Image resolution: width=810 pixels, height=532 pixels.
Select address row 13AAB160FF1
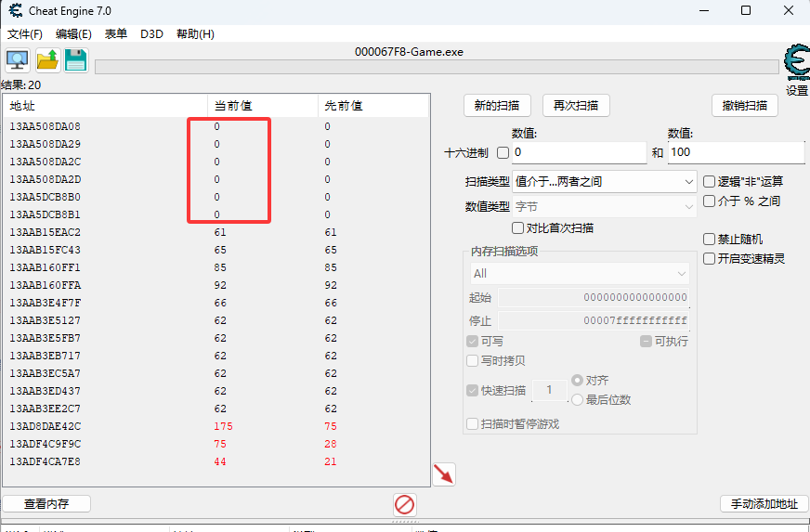(x=216, y=267)
